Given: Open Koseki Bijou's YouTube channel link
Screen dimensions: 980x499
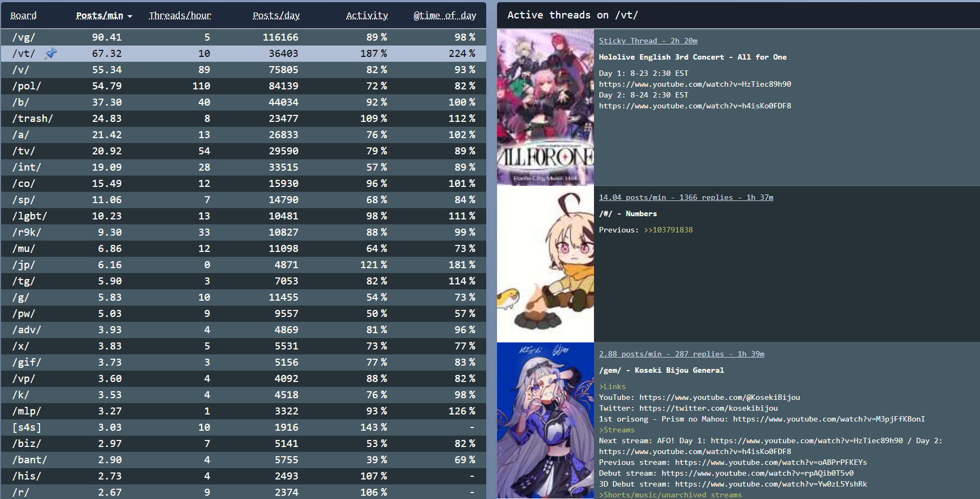Looking at the screenshot, I should pos(720,397).
